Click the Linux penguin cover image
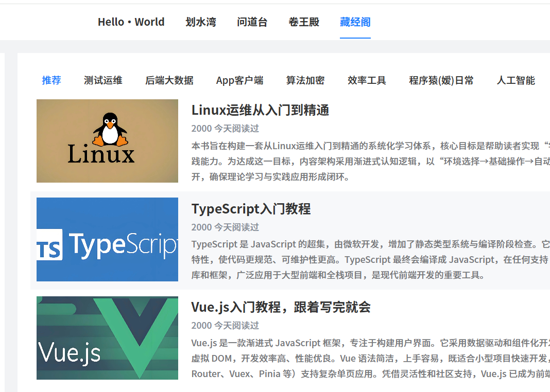 click(x=107, y=141)
